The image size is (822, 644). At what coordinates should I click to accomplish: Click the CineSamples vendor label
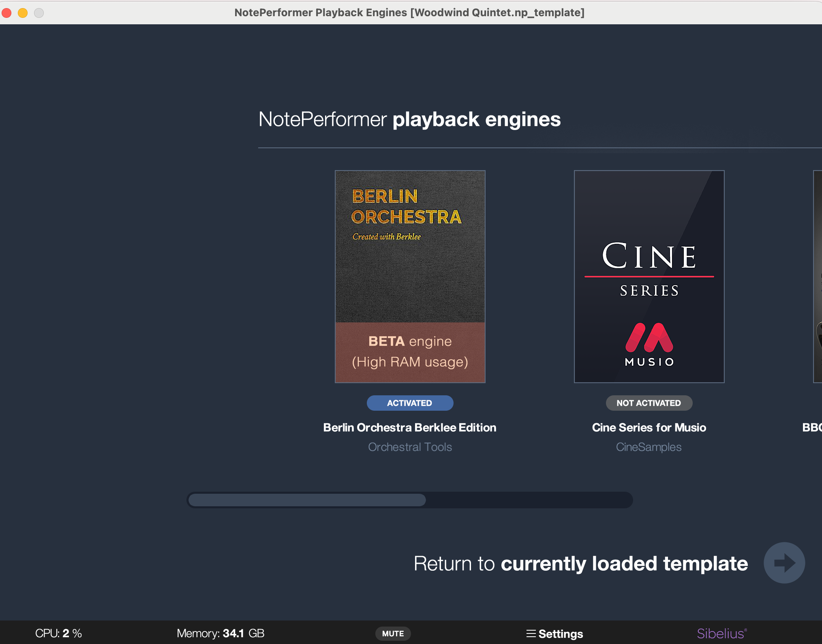pyautogui.click(x=649, y=447)
